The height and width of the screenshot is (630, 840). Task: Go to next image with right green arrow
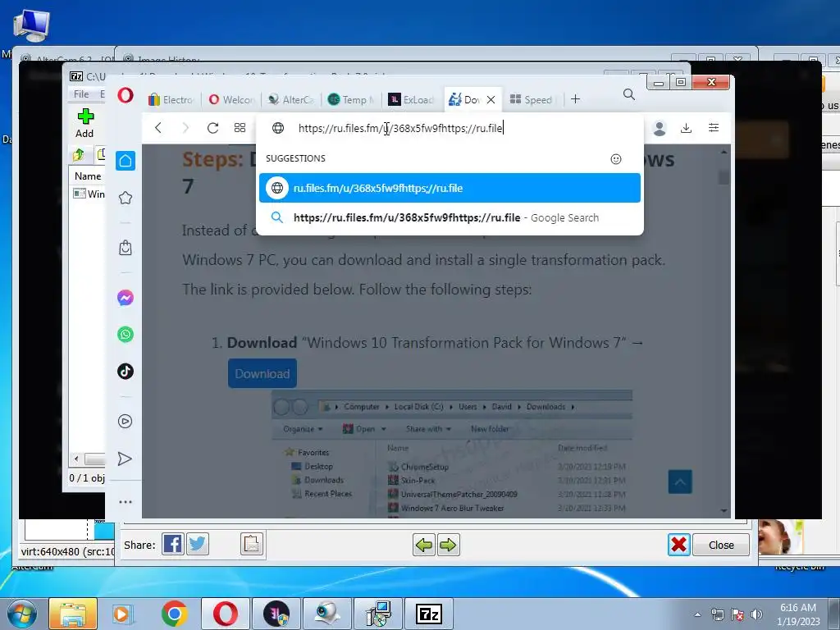click(x=449, y=546)
